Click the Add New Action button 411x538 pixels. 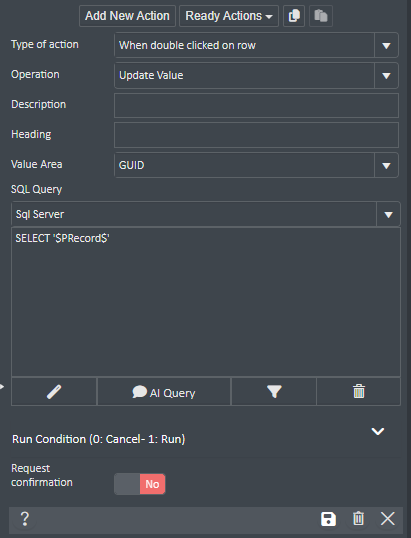click(127, 16)
